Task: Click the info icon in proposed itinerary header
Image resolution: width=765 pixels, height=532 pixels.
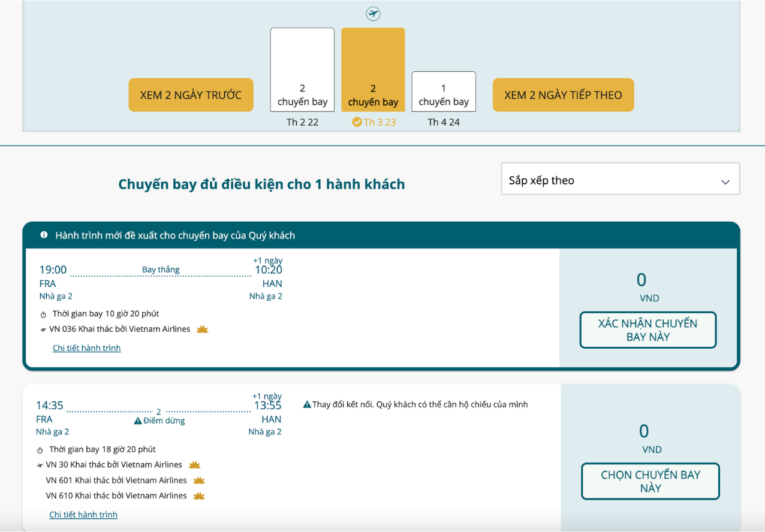Action: pos(44,235)
